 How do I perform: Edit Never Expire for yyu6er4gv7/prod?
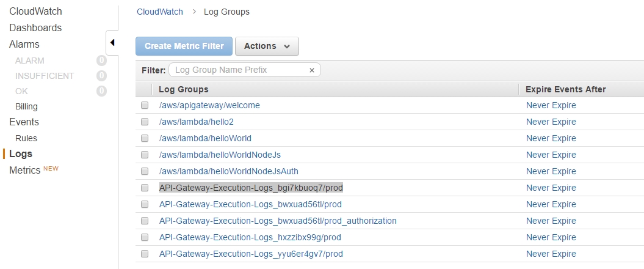point(551,254)
